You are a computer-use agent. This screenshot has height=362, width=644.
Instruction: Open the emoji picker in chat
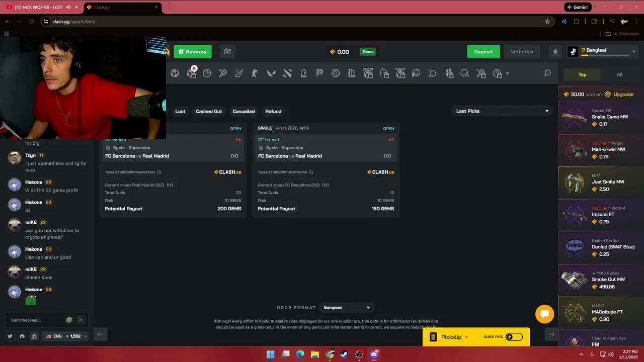(x=69, y=320)
